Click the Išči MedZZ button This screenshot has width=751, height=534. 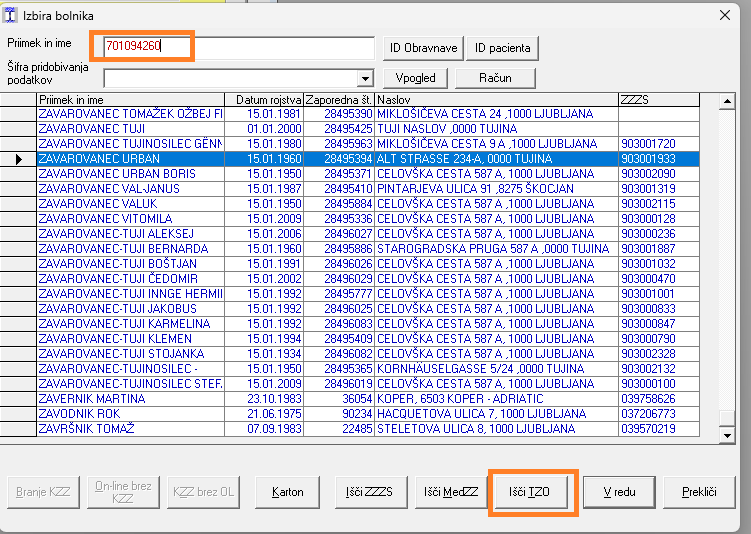tap(451, 492)
